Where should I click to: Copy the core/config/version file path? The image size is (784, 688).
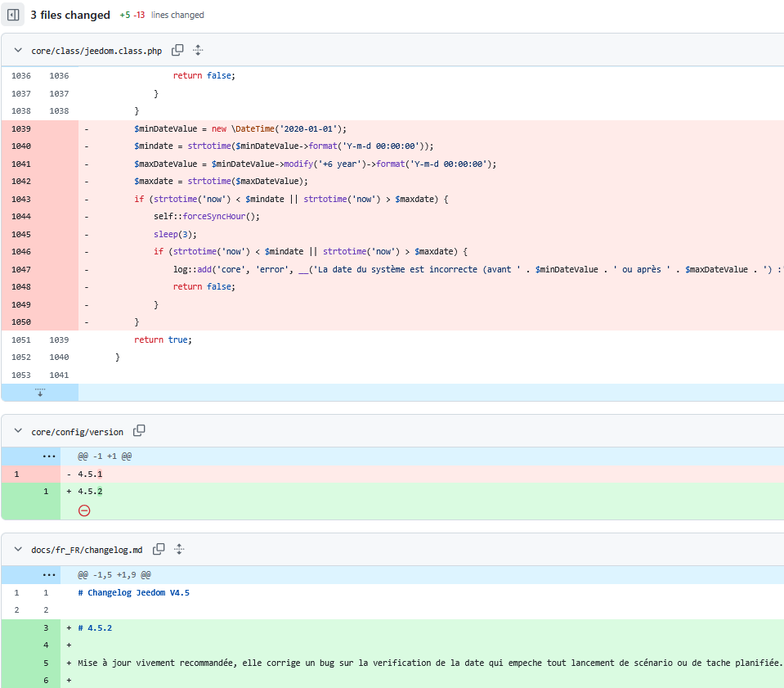click(x=139, y=431)
